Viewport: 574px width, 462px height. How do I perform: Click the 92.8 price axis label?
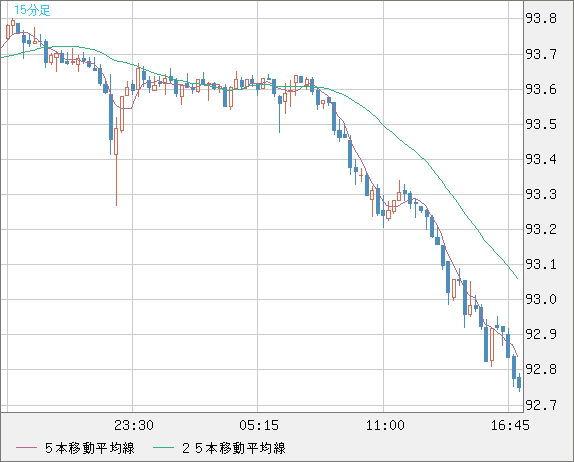[541, 369]
